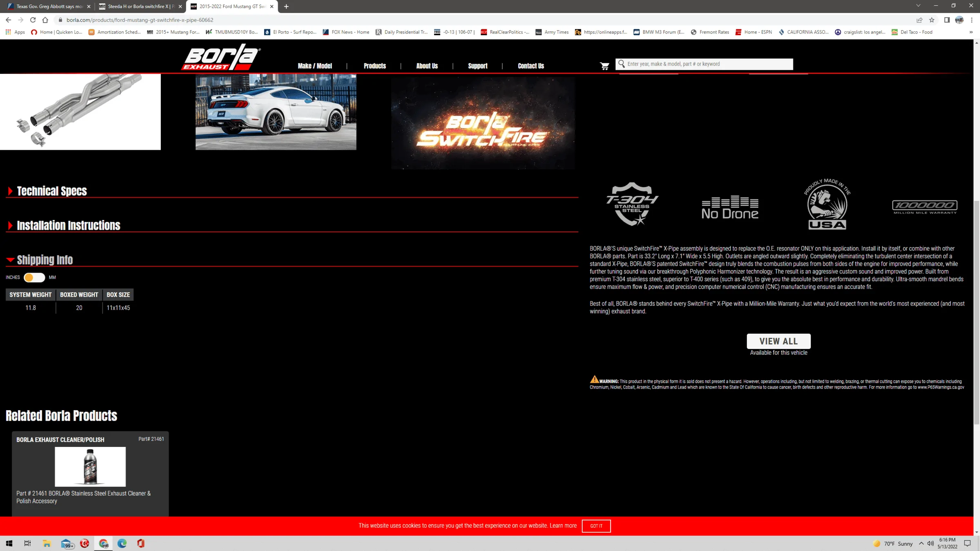Toggle Inches/MM units switch

pos(34,278)
